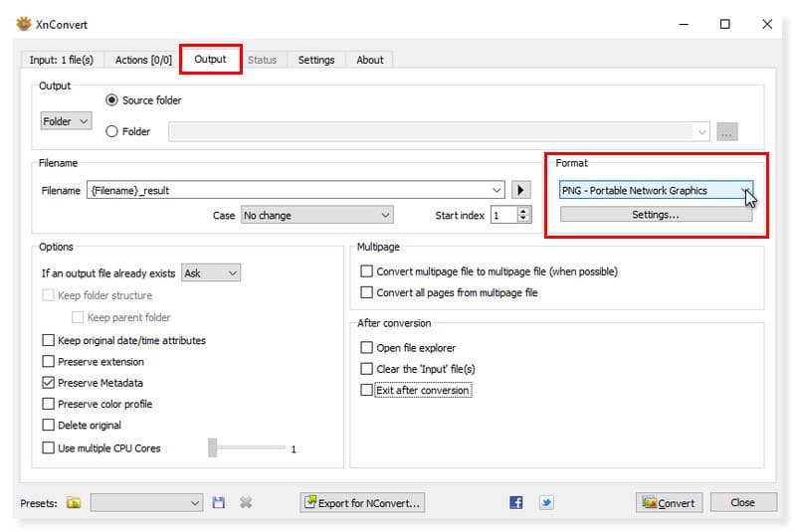Switch to the Settings tab
Viewport: 796px width, 532px height.
coord(316,60)
